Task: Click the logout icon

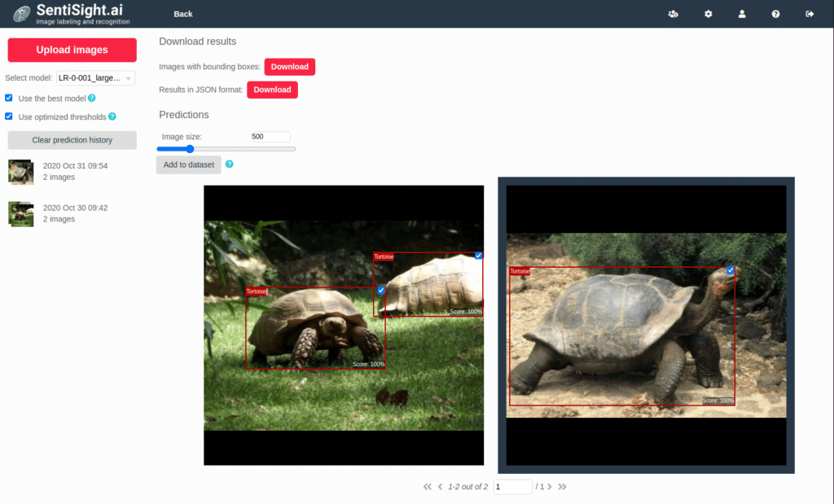Action: [x=808, y=14]
